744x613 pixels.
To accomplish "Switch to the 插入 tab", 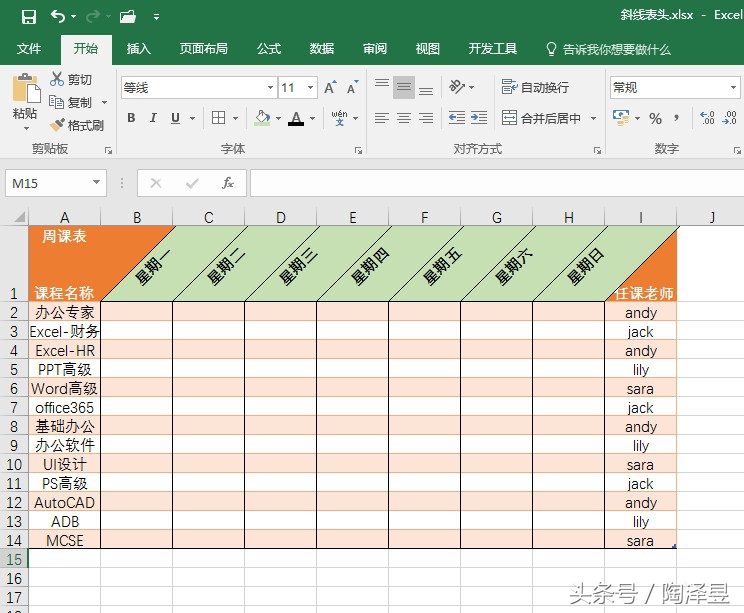I will click(x=139, y=49).
